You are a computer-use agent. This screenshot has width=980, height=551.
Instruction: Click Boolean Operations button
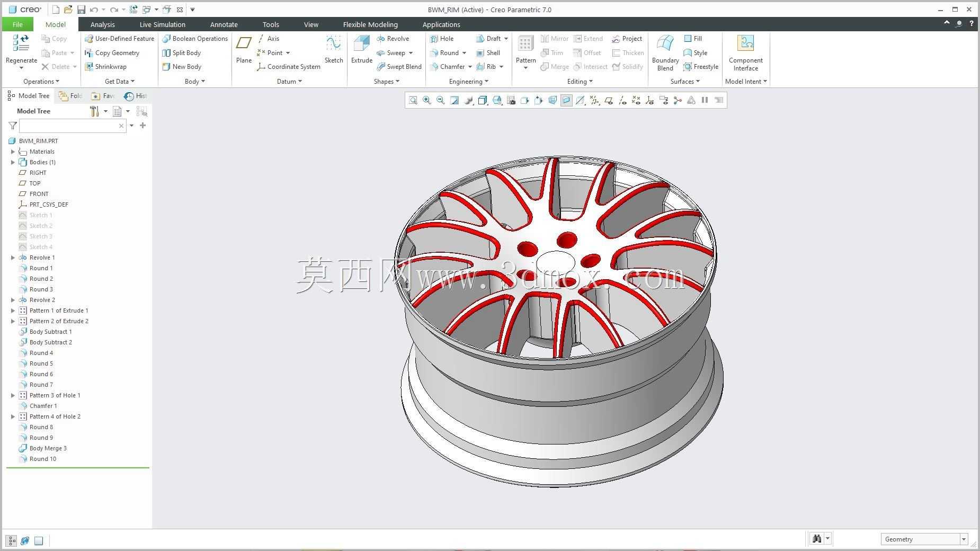pyautogui.click(x=195, y=39)
